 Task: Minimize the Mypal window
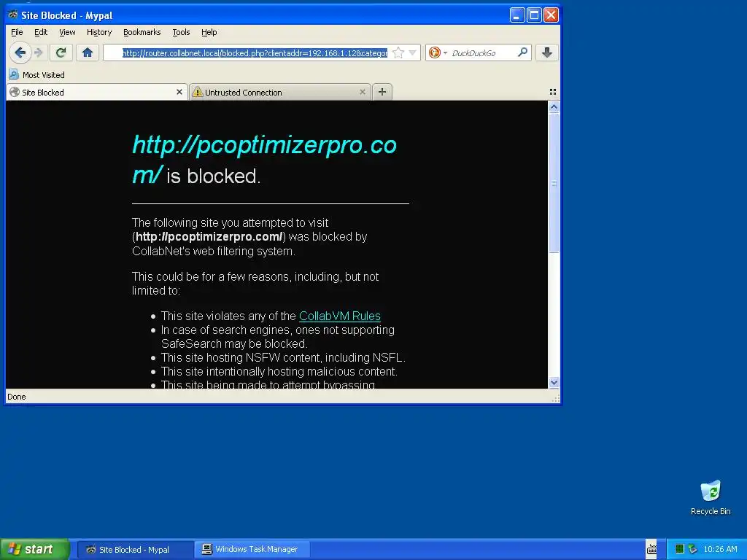(x=517, y=15)
